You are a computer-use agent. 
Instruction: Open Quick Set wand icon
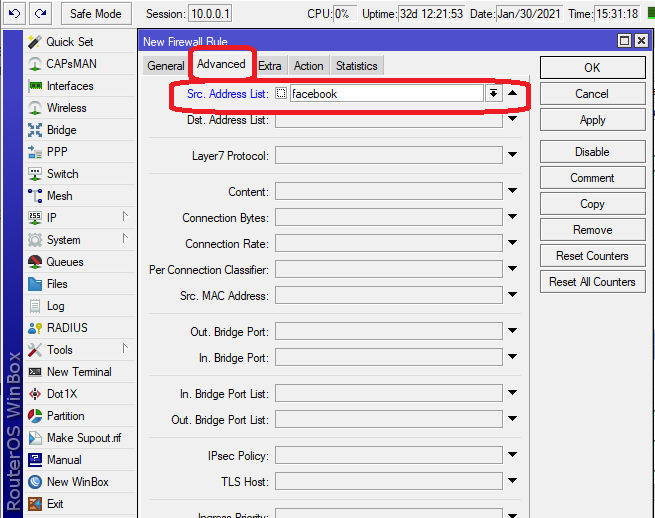(35, 42)
